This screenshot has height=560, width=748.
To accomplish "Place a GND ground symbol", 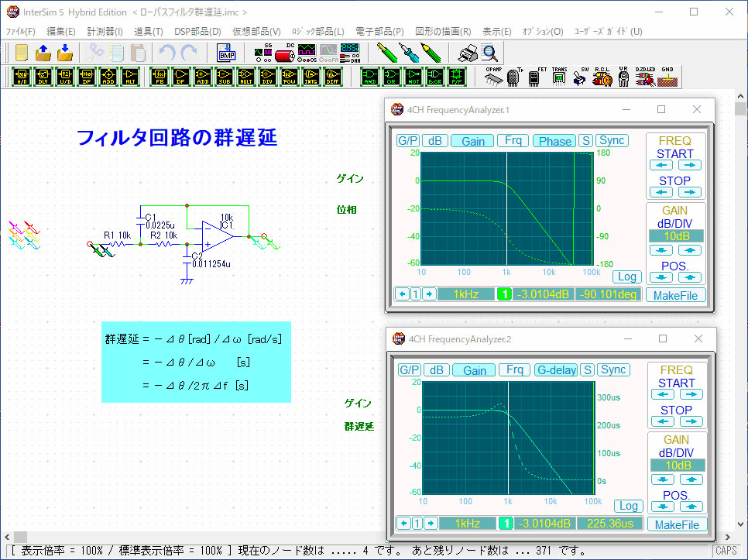I will coord(667,77).
